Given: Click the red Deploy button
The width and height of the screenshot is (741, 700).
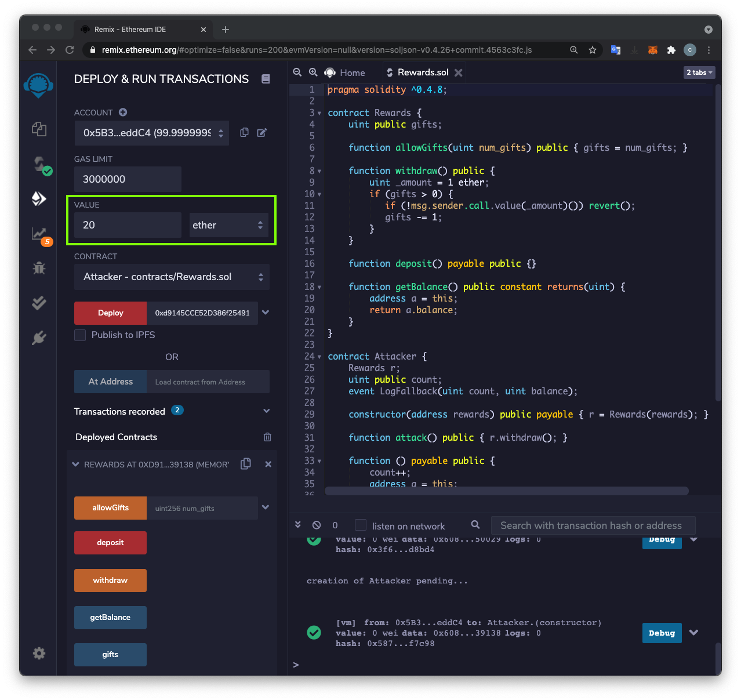Looking at the screenshot, I should click(110, 313).
